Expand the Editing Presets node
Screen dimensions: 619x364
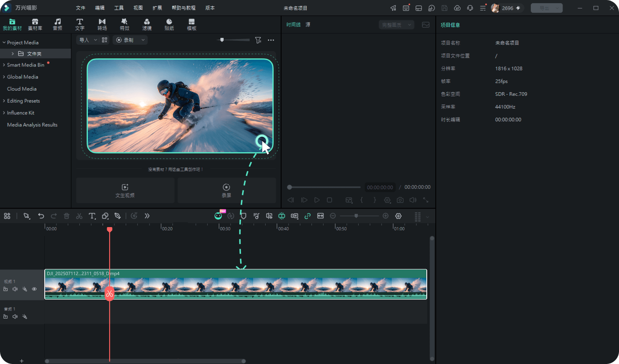(4, 101)
